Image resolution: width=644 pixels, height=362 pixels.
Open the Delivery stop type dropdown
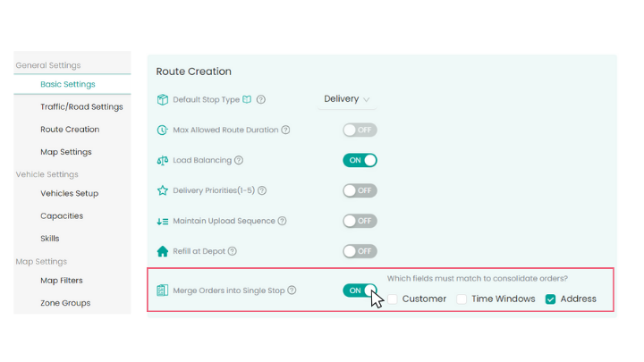pos(347,99)
